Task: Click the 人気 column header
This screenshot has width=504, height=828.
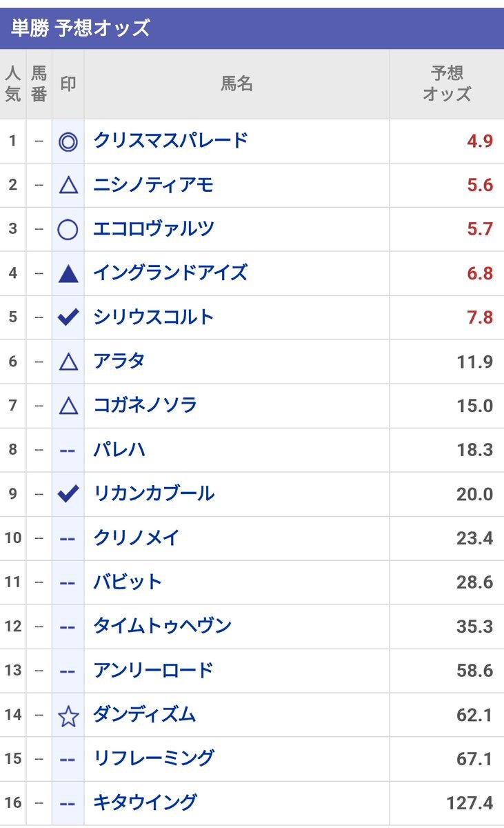Action: coord(13,84)
